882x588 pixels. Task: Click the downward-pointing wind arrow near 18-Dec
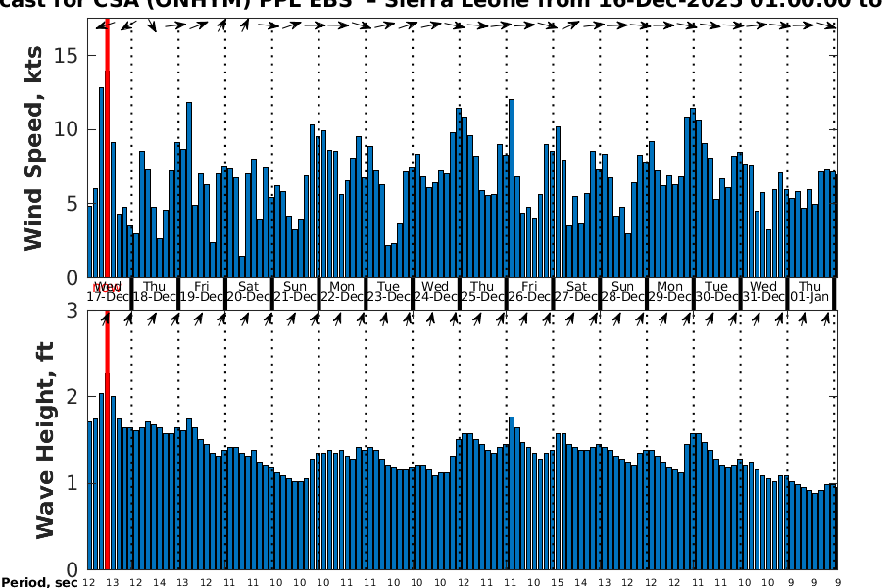[x=152, y=24]
